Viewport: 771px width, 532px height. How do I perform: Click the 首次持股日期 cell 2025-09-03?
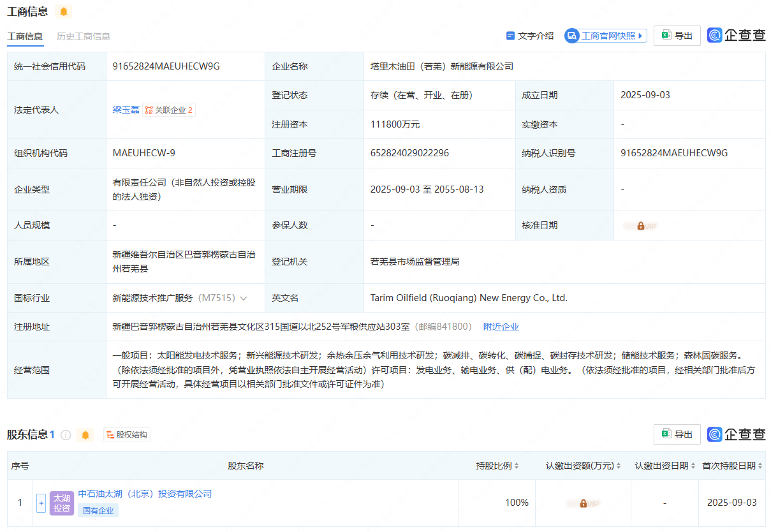point(732,503)
